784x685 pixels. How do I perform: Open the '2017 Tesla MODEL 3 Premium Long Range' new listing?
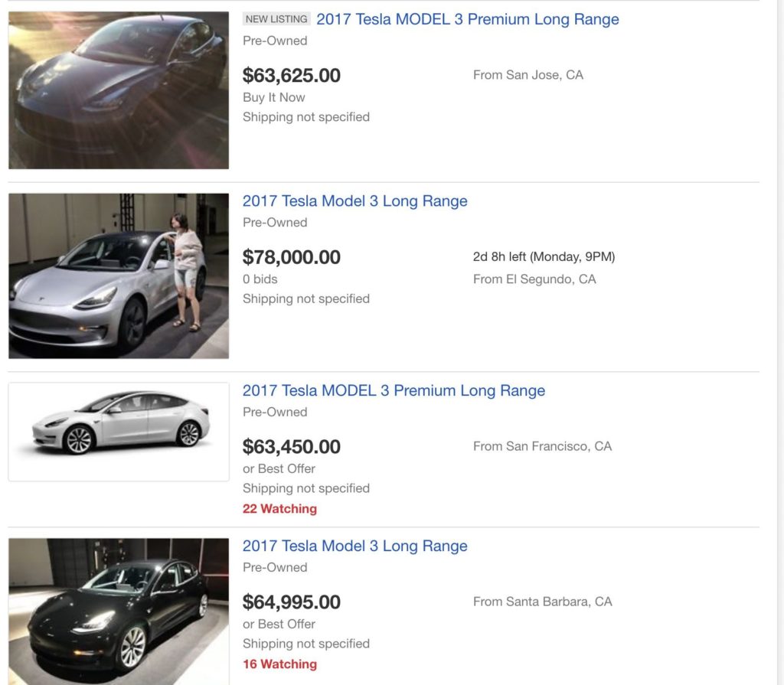coord(468,19)
